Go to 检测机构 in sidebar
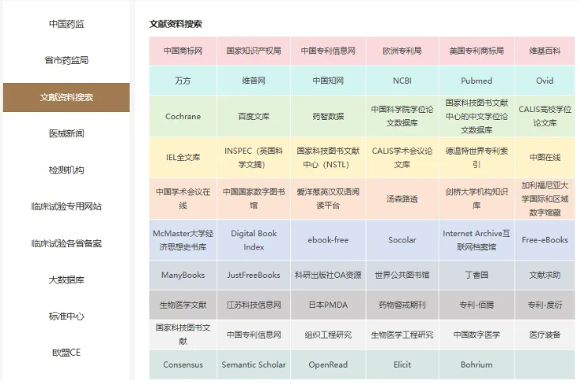Viewport: 588px width, 386px height. (x=67, y=172)
